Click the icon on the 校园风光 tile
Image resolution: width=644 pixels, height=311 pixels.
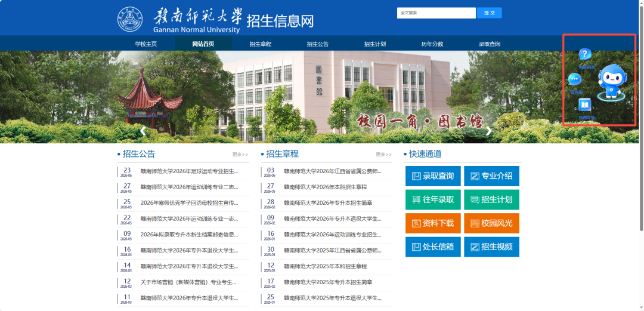coord(475,223)
